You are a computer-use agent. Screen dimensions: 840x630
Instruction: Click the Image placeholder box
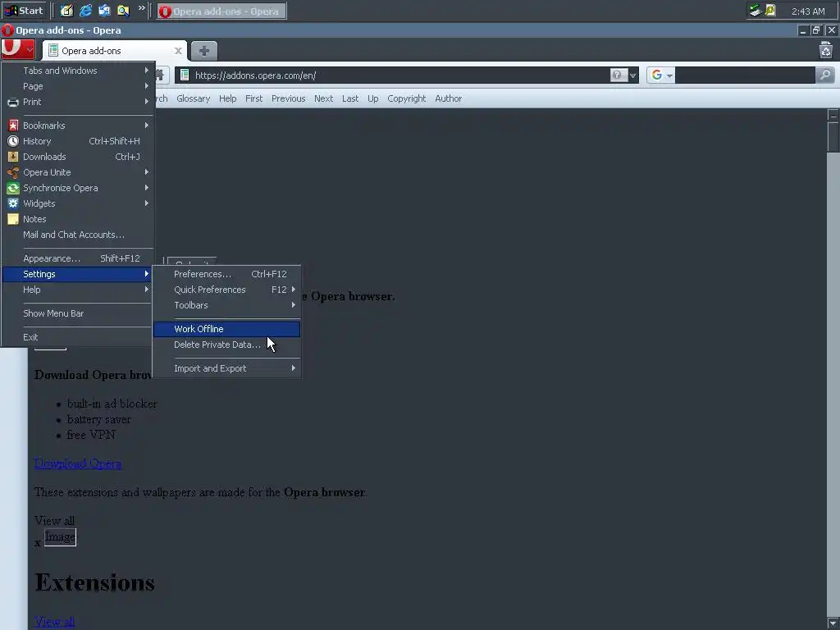pos(60,536)
